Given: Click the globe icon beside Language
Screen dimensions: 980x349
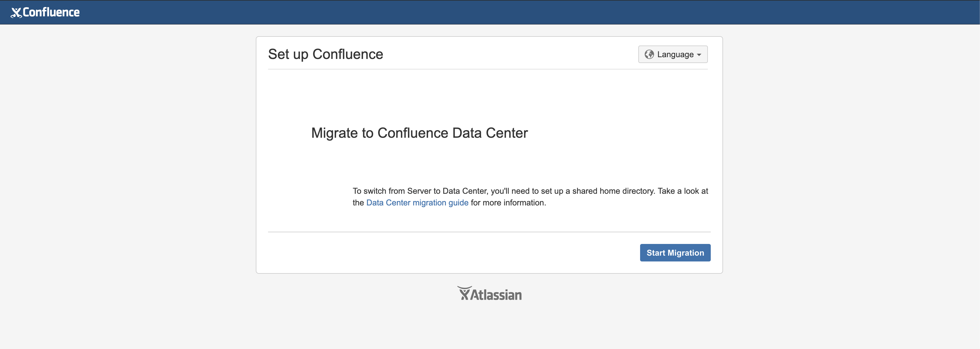Looking at the screenshot, I should pos(649,54).
